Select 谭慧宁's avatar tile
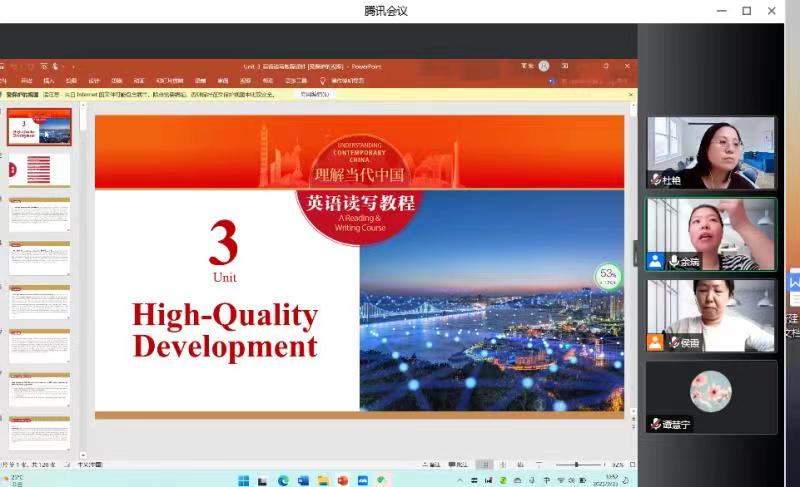 [x=711, y=397]
